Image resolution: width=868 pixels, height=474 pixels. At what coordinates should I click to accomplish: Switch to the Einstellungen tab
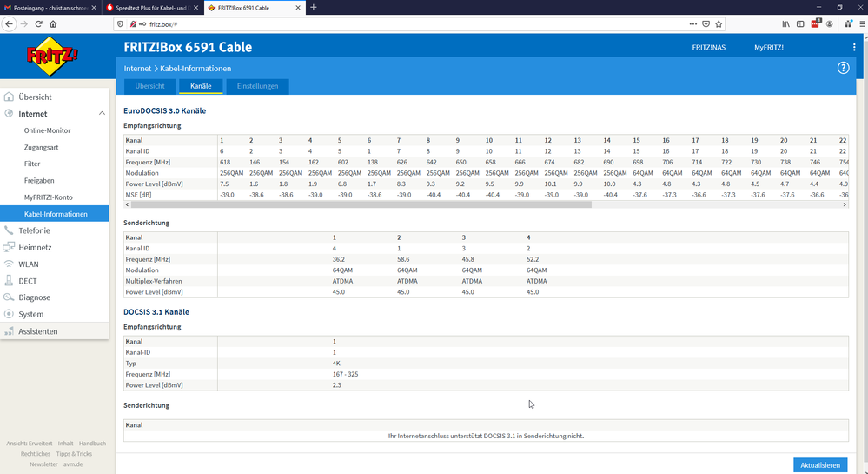(x=257, y=86)
